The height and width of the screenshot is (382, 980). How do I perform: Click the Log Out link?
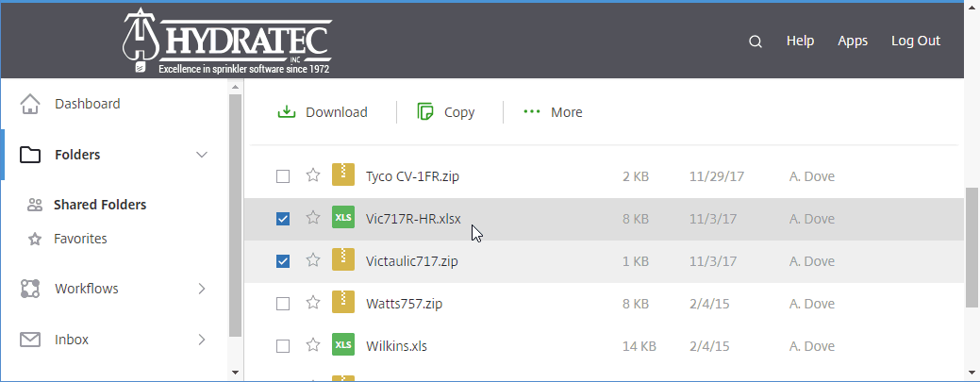pyautogui.click(x=916, y=41)
